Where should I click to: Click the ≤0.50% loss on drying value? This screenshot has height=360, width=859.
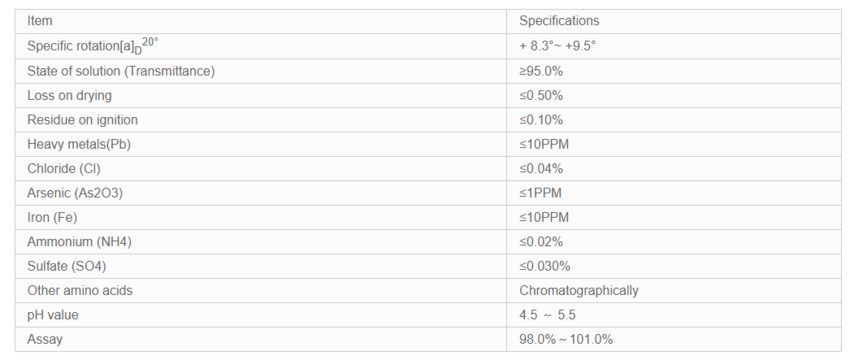[541, 96]
